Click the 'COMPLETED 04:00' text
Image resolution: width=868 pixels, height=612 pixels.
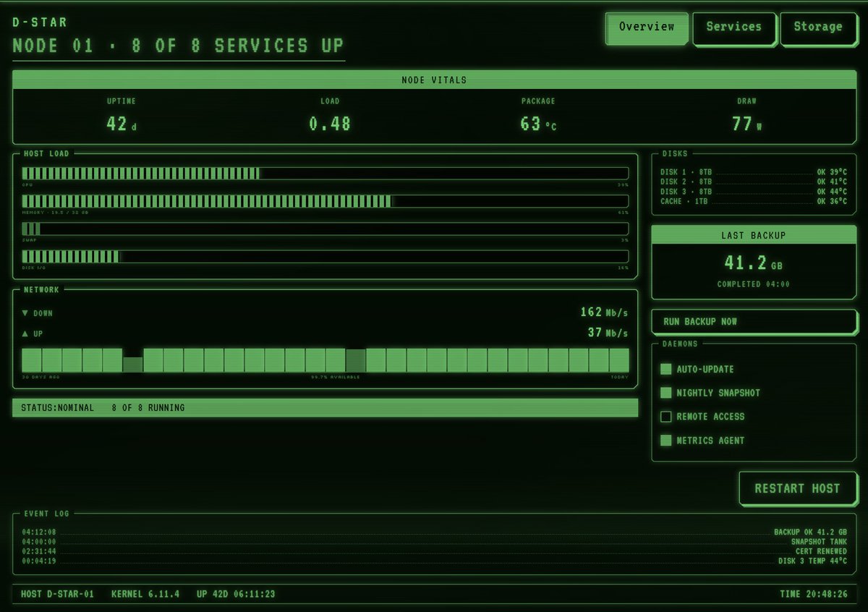753,284
